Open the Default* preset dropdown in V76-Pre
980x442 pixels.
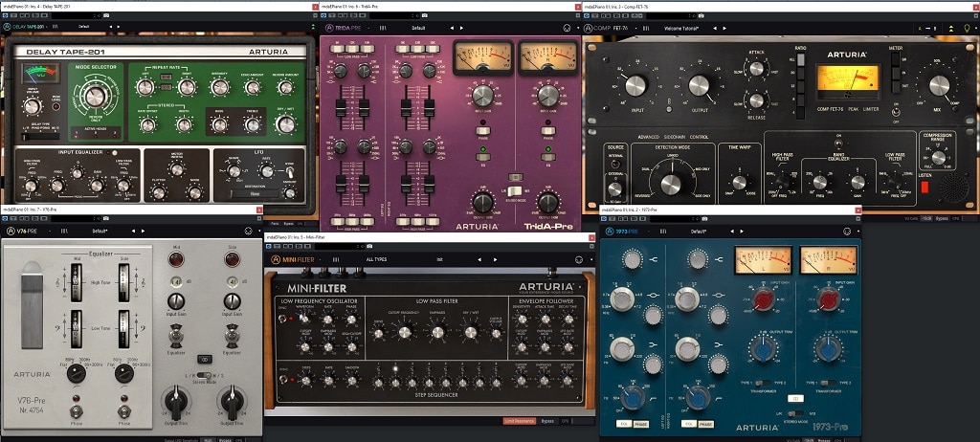(100, 231)
